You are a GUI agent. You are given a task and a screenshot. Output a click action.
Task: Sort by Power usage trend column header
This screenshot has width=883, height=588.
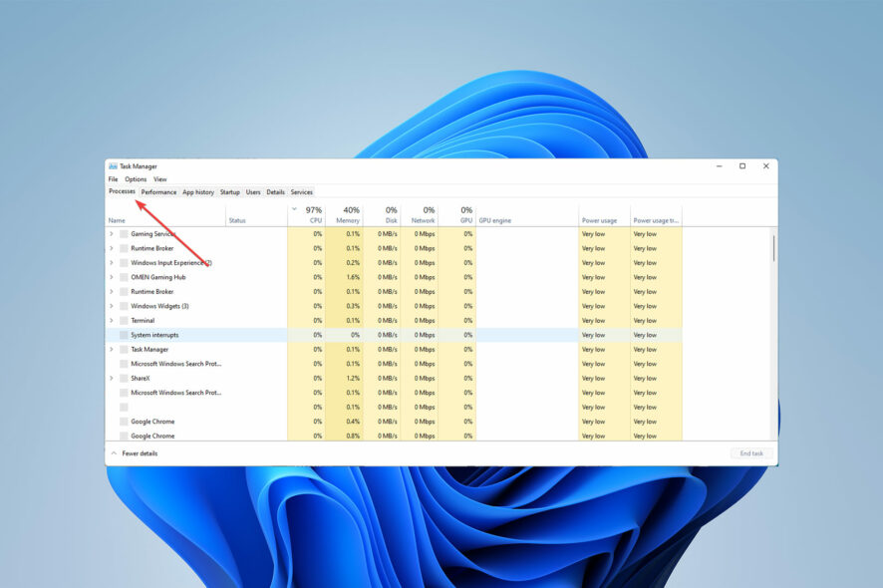pyautogui.click(x=656, y=215)
